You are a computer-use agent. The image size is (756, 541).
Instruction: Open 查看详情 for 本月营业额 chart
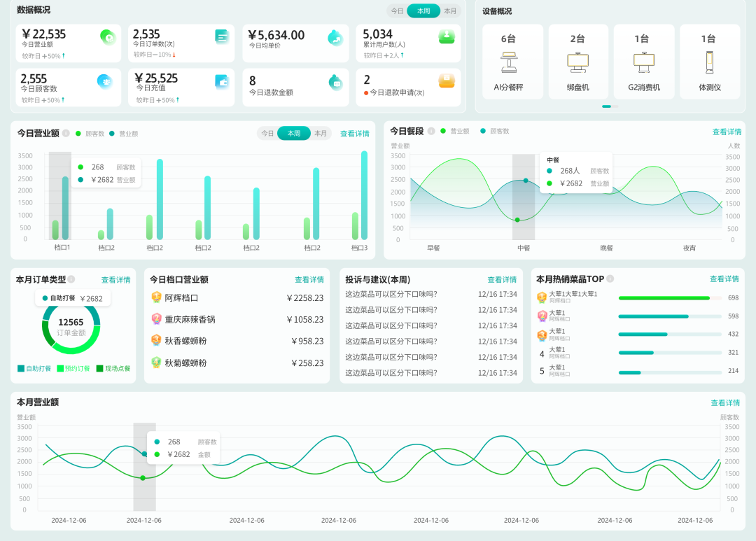click(x=725, y=402)
